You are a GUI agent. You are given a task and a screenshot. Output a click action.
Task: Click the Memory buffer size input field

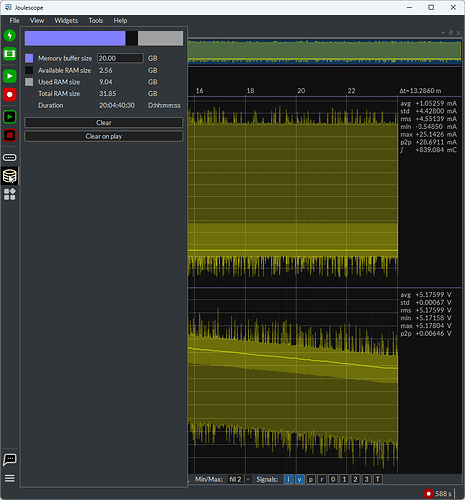click(x=120, y=58)
